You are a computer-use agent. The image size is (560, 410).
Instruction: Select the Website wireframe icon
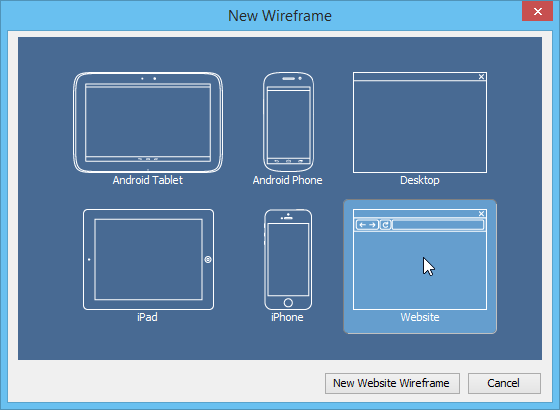(x=420, y=259)
